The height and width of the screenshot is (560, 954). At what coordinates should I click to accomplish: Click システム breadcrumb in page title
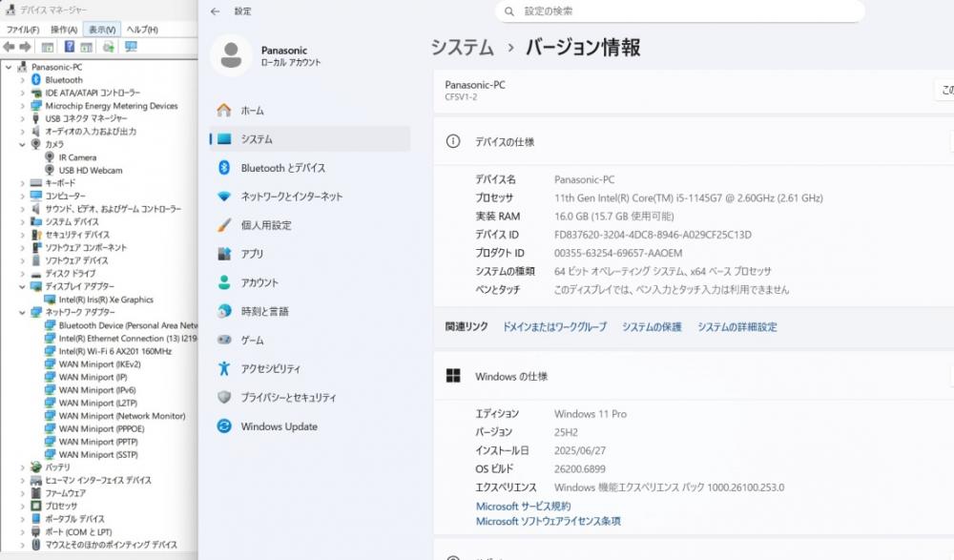[x=463, y=47]
